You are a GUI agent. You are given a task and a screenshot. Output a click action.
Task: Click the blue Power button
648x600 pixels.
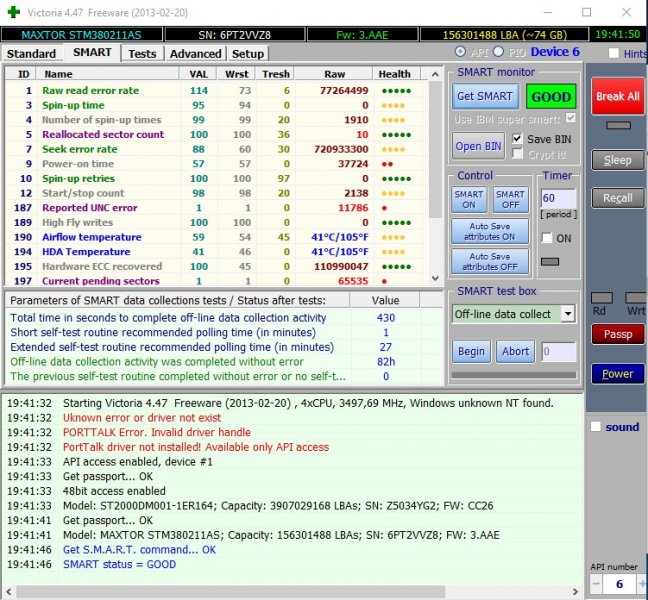[x=617, y=374]
